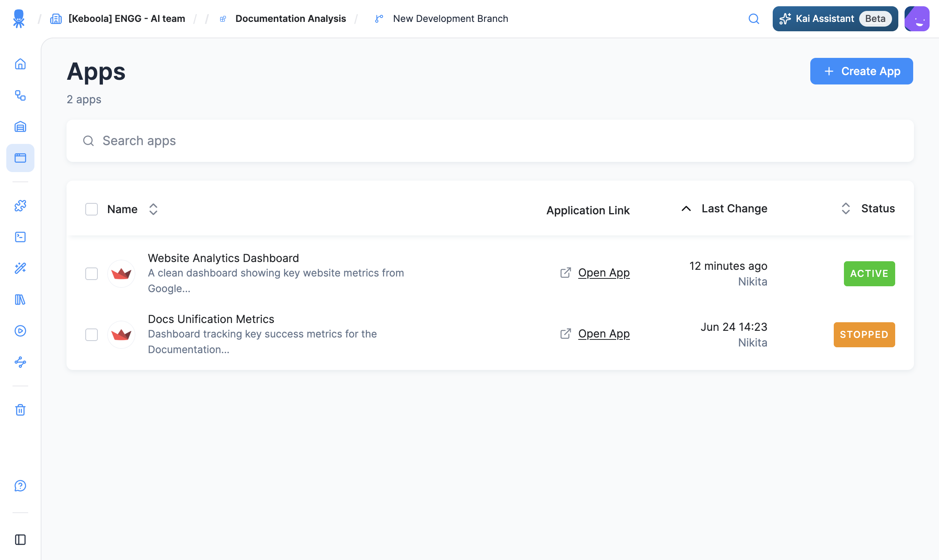Check the Docs Unification Metrics row checkbox
The height and width of the screenshot is (560, 939).
(x=92, y=335)
